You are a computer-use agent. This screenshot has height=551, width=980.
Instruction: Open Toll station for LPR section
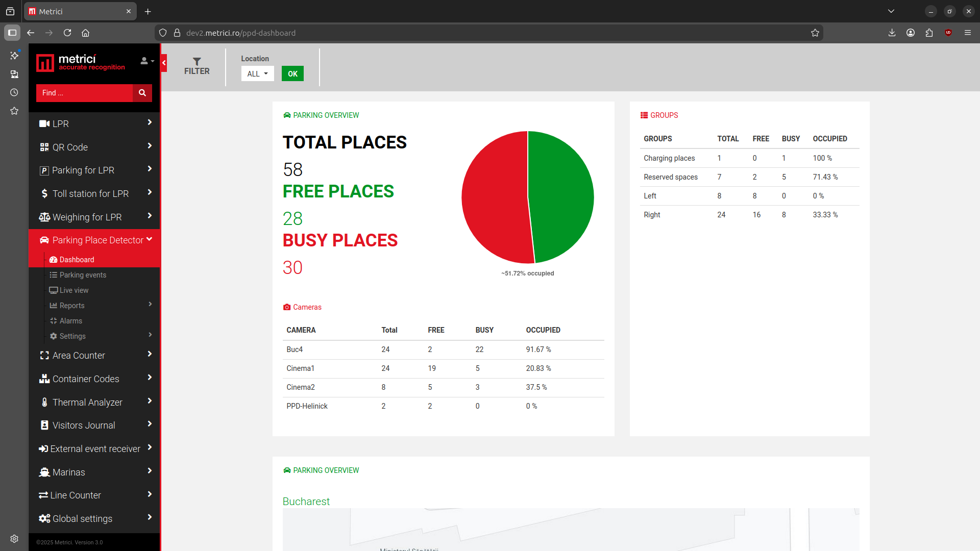pos(94,193)
